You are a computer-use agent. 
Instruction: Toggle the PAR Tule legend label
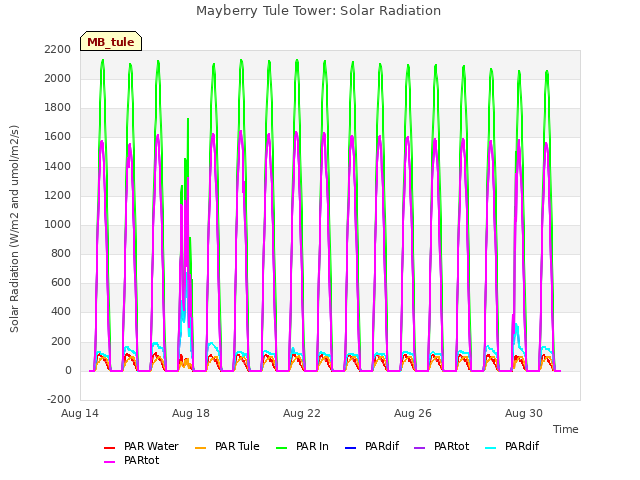coord(237,446)
